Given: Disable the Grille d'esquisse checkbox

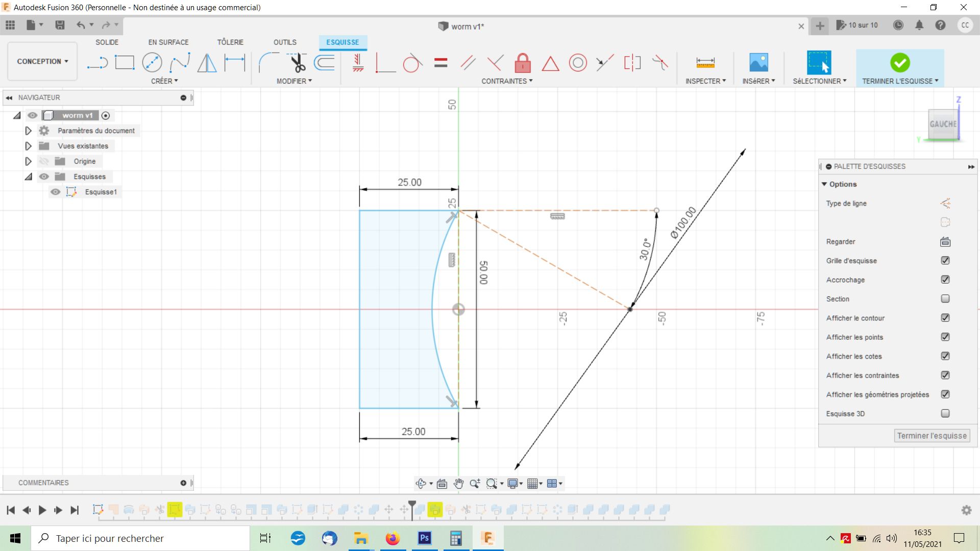Looking at the screenshot, I should click(945, 261).
